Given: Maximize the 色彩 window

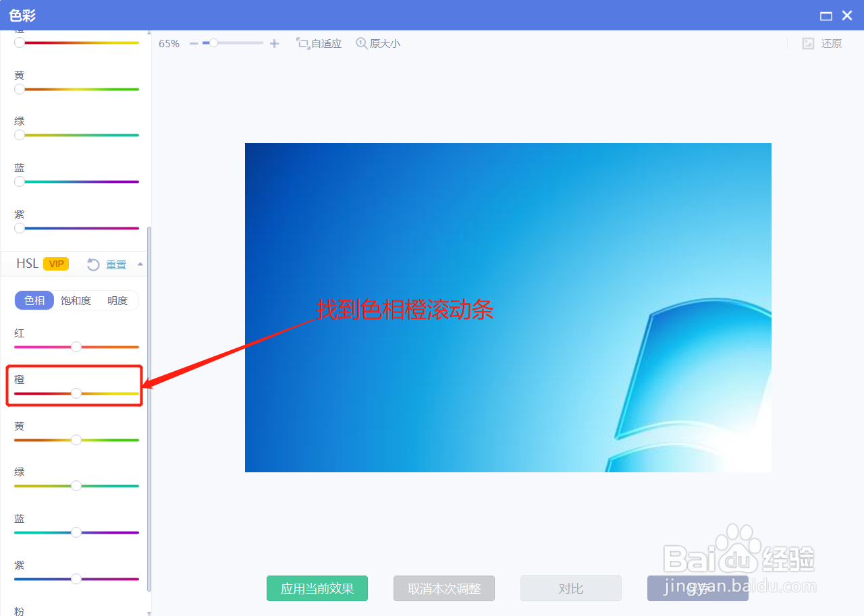Looking at the screenshot, I should [x=826, y=16].
